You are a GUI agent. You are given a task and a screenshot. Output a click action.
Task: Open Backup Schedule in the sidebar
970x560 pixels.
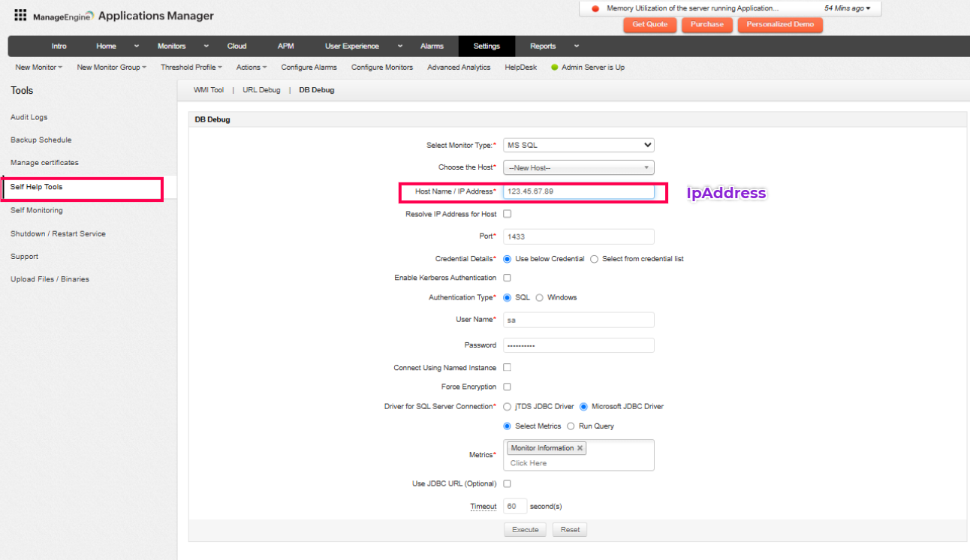[x=41, y=140]
